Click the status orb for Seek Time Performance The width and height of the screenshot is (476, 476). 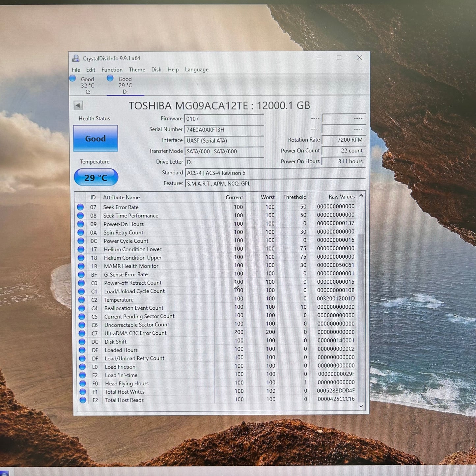(x=80, y=215)
